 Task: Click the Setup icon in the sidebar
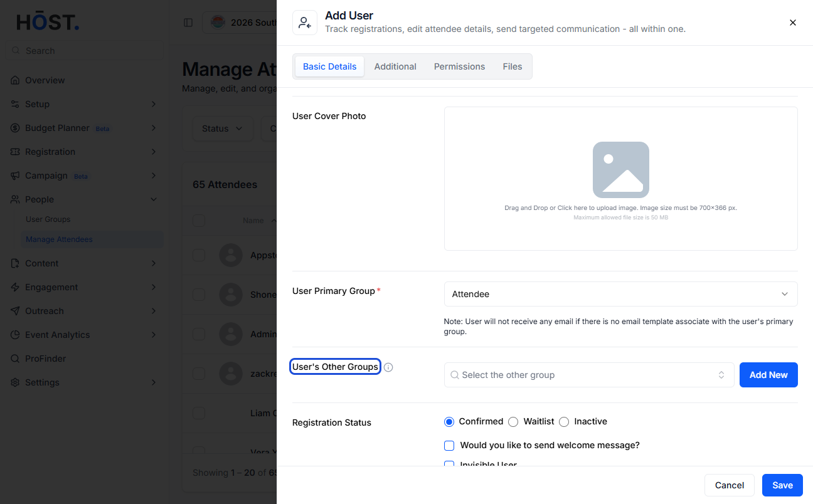coord(15,104)
